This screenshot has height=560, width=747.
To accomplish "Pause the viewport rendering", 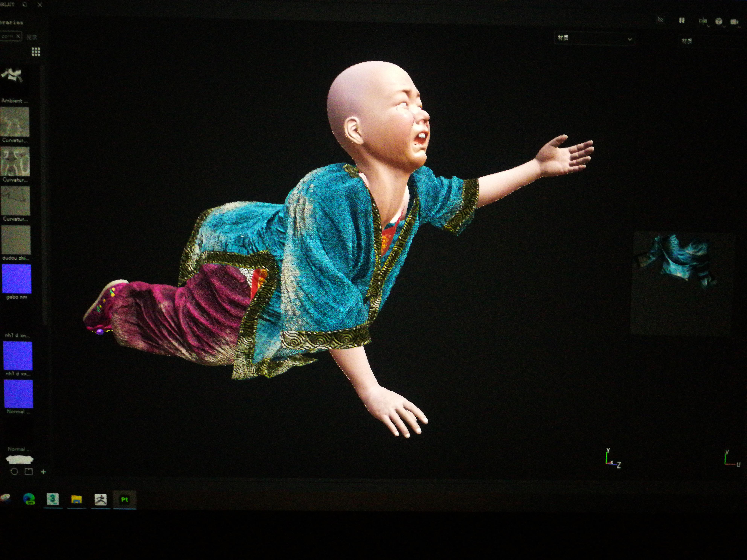I will coord(681,21).
